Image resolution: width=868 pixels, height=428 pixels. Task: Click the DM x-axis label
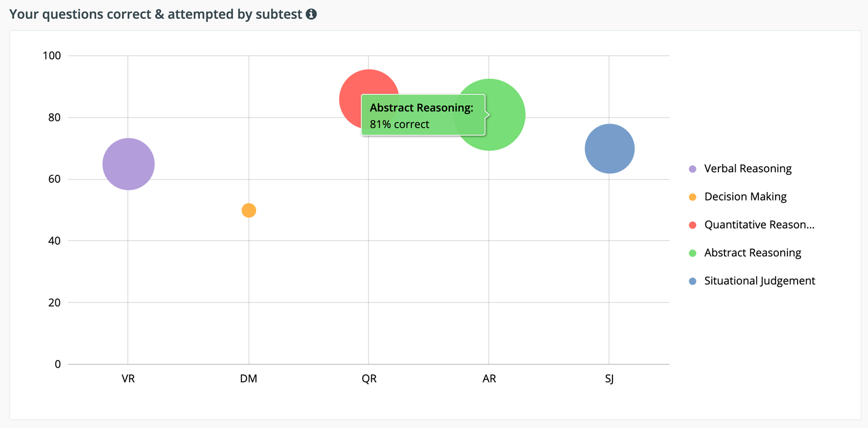tap(248, 379)
